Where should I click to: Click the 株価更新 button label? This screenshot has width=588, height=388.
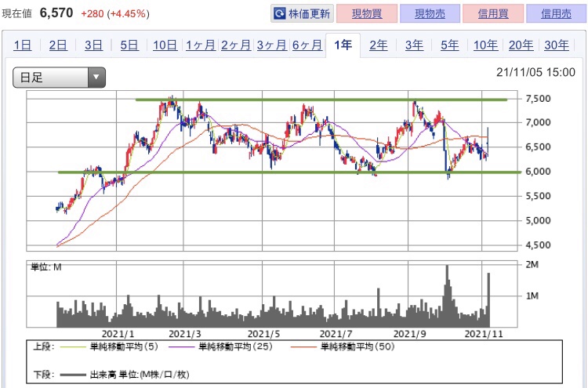tap(310, 14)
